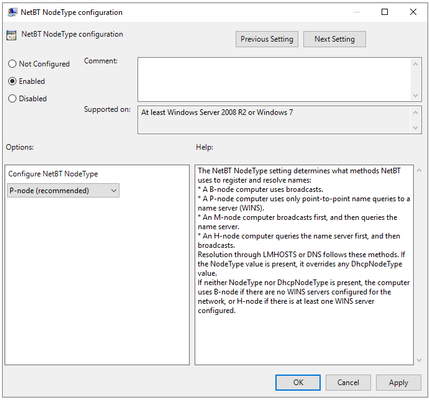
Task: Maximize the NetBT NodeType configuration window
Action: coord(384,12)
